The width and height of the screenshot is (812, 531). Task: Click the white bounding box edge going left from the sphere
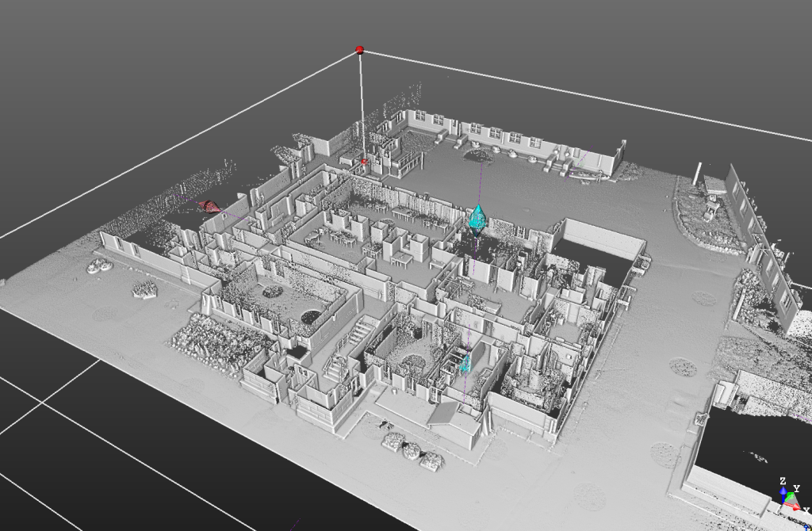tap(198, 134)
